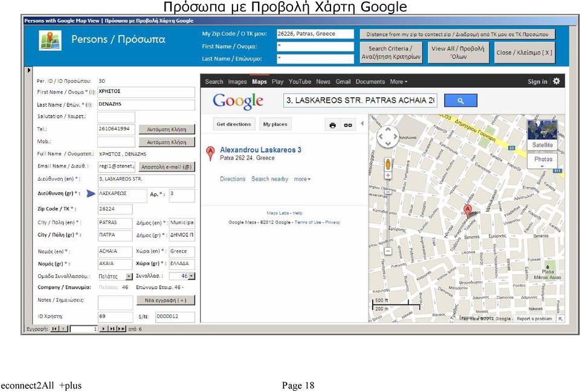
Task: Click the Notes / Σημειώσεις field
Action: 115,303
